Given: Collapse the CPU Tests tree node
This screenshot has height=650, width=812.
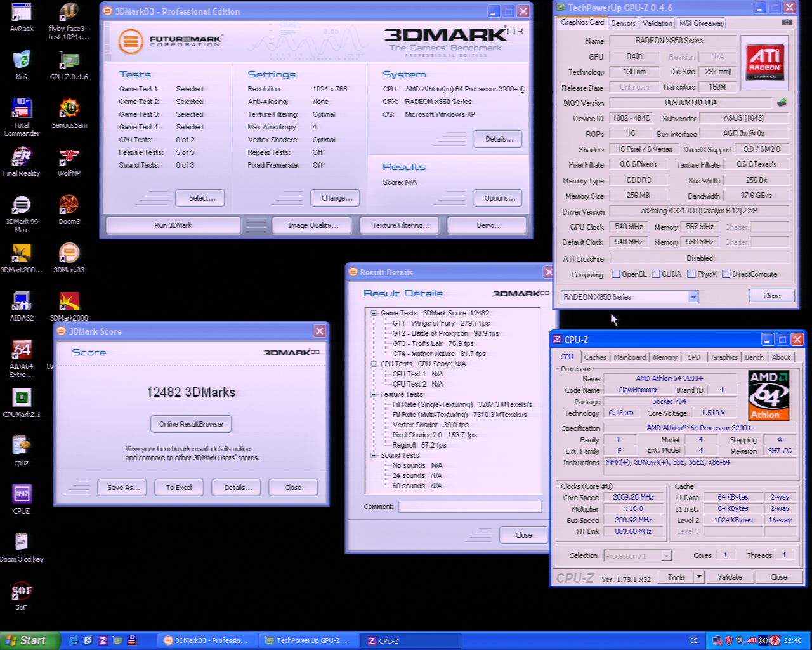Looking at the screenshot, I should tap(374, 364).
